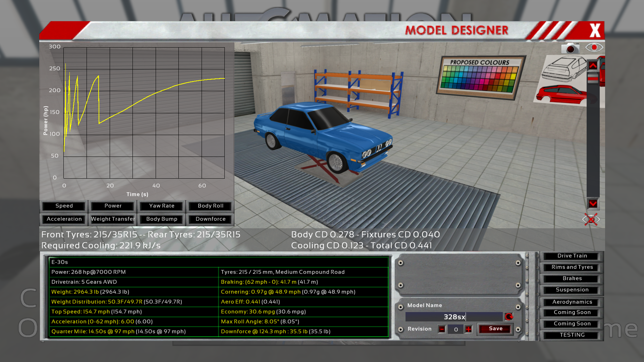The width and height of the screenshot is (644, 362).
Task: Click the TESTING button
Action: pos(572,335)
